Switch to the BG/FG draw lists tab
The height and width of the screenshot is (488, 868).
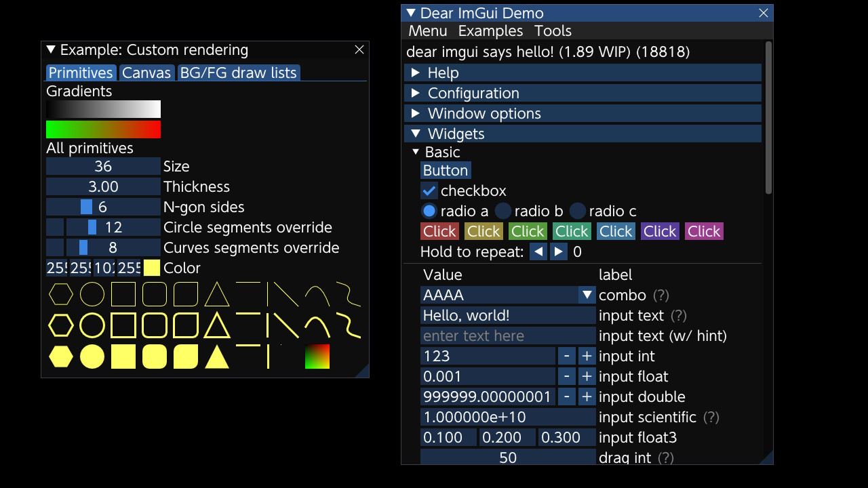coord(238,73)
